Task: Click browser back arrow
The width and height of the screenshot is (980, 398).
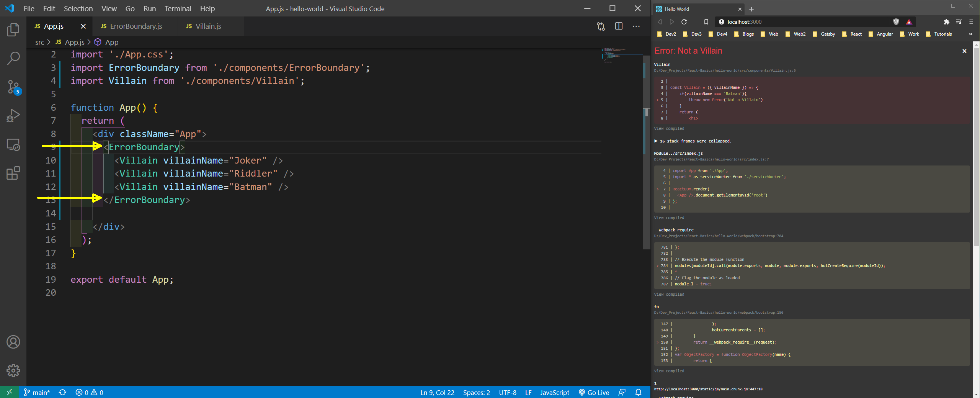Action: (660, 22)
